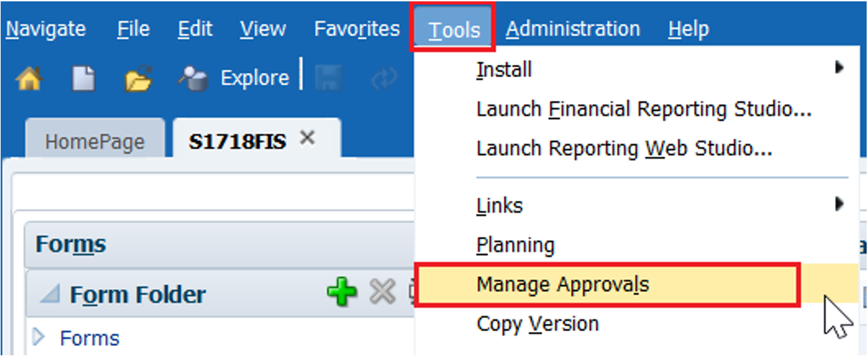
Task: Click the Home house icon
Action: (28, 79)
